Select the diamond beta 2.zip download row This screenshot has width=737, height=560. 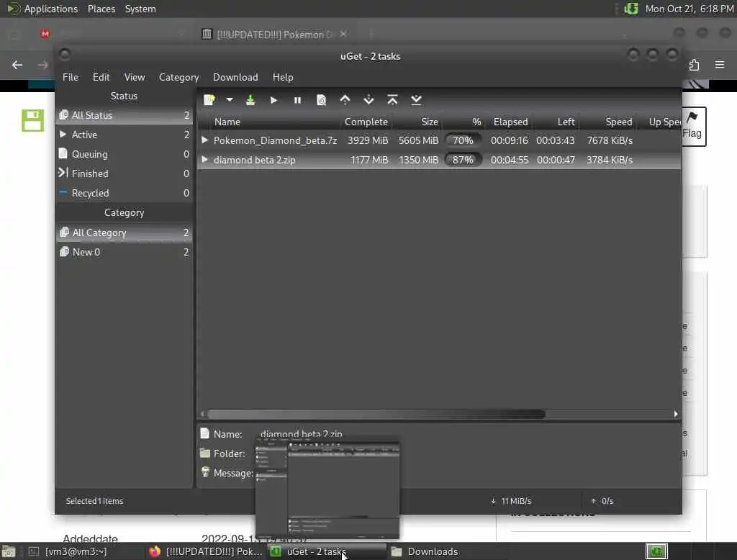point(439,160)
